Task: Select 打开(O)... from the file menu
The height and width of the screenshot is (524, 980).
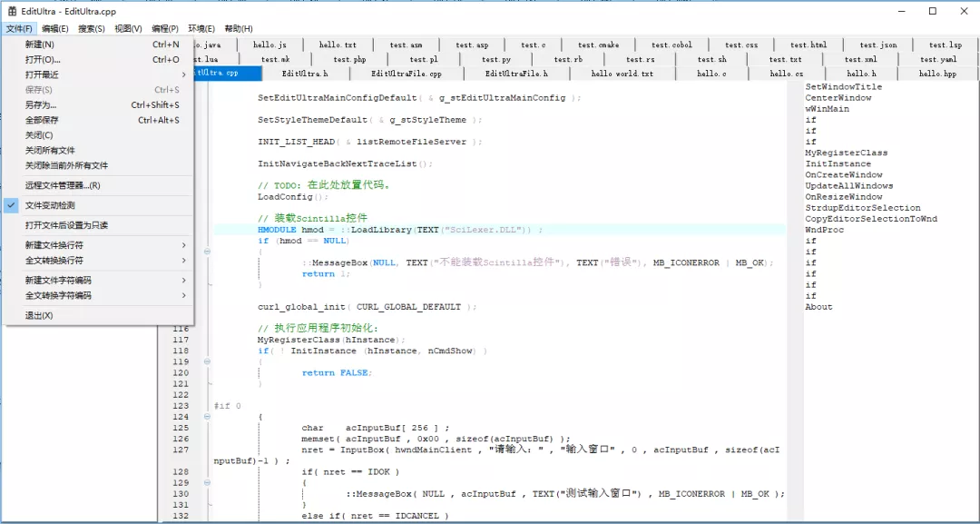Action: click(99, 59)
